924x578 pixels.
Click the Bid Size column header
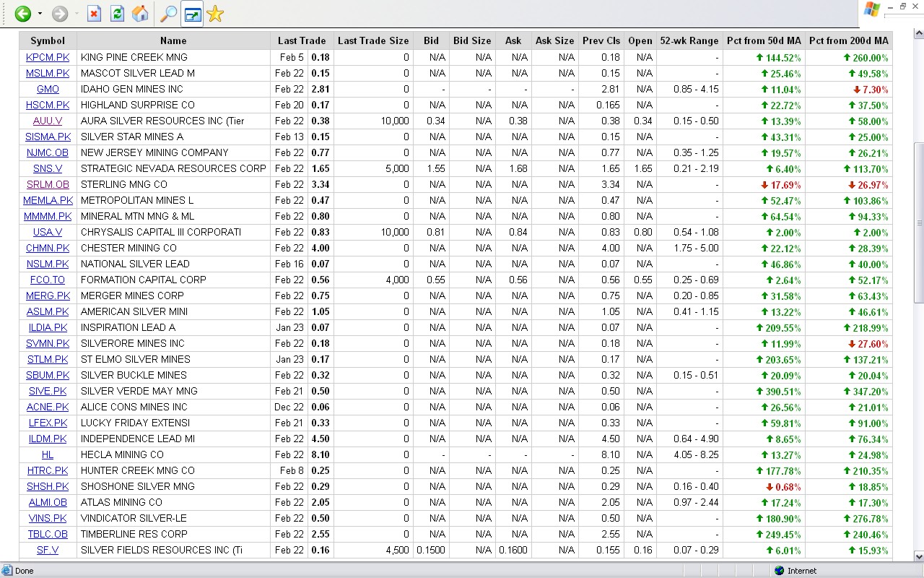[472, 41]
